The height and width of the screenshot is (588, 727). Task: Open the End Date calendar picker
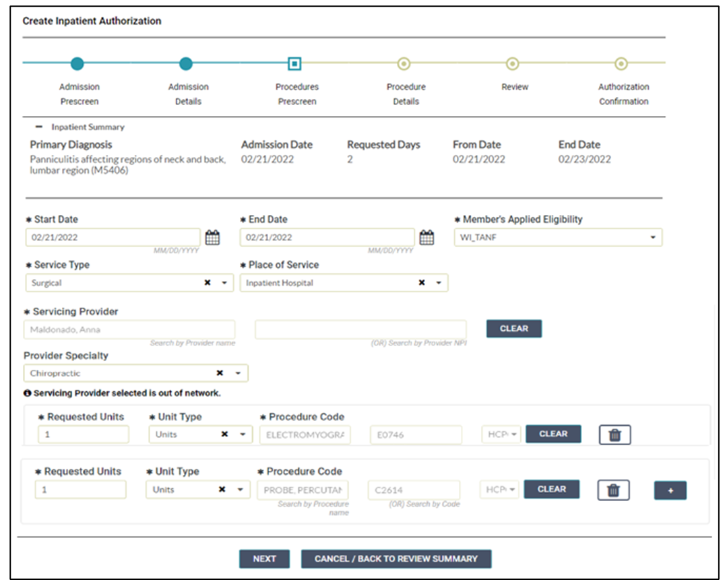(426, 238)
